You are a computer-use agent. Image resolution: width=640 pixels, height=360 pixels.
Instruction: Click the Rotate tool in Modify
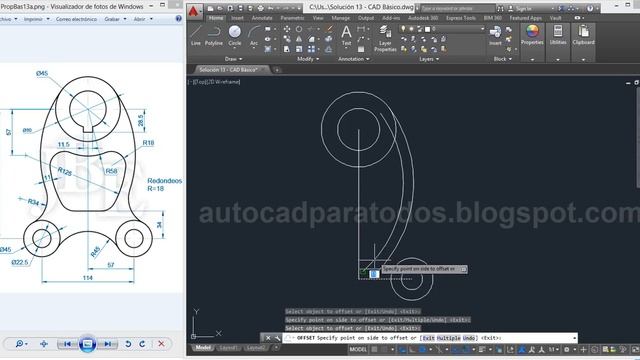(299, 29)
